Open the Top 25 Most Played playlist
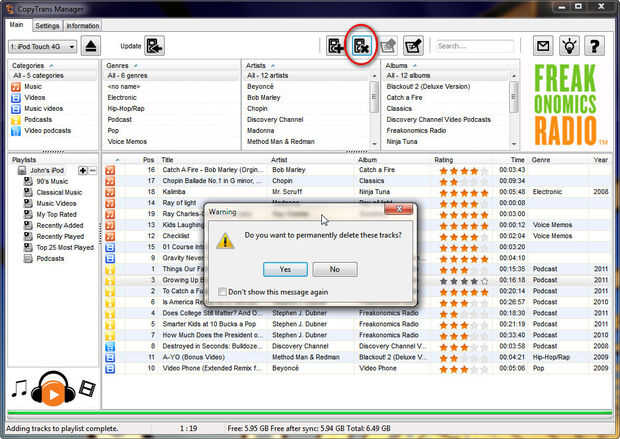620x439 pixels. [x=65, y=248]
